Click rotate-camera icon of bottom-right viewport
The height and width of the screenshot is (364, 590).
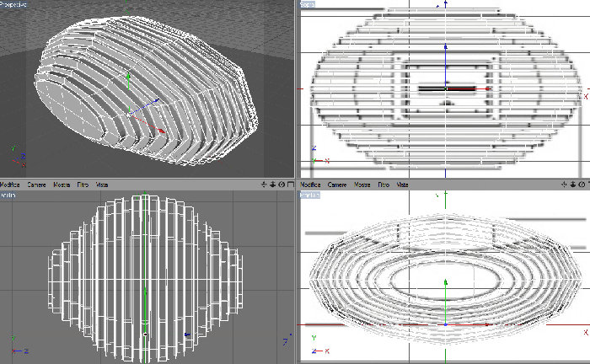[582, 185]
